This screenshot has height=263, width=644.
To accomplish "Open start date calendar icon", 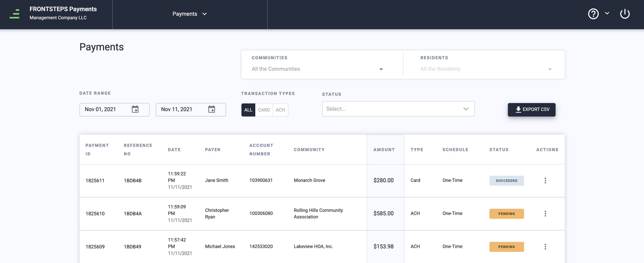I will coord(135,109).
